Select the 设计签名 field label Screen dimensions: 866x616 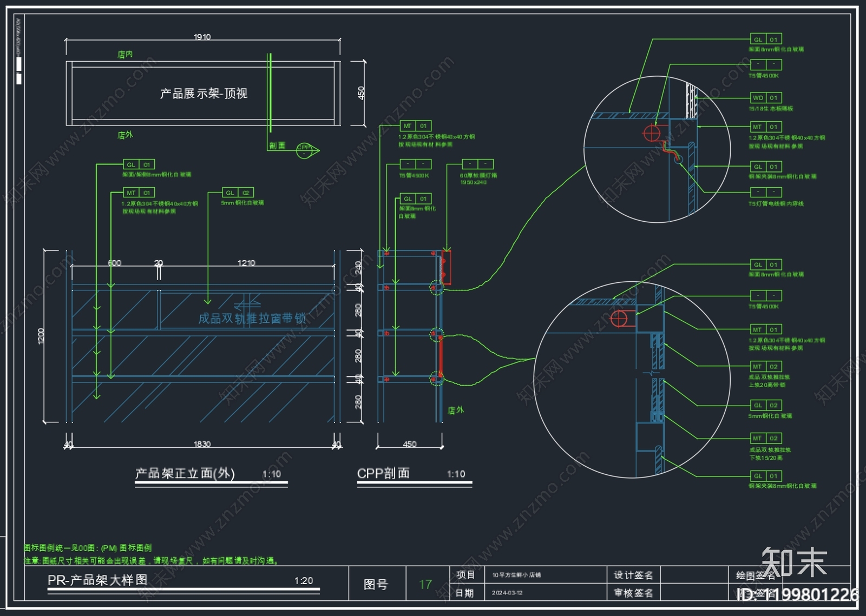(633, 575)
